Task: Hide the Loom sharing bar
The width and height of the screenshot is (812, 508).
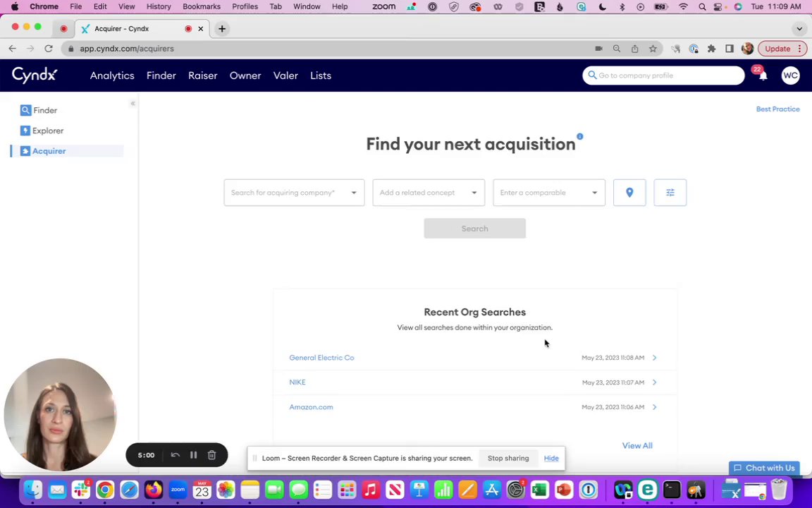Action: [x=551, y=458]
